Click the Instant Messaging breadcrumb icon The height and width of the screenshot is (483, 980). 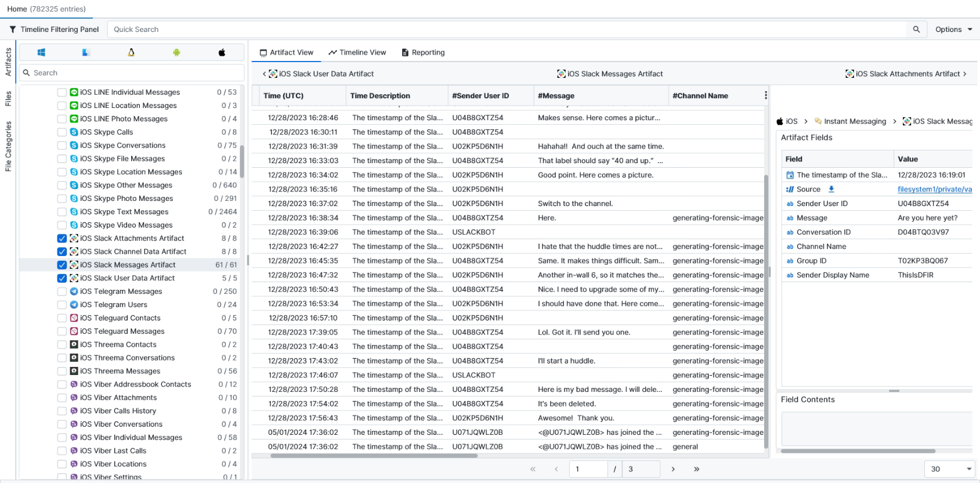(818, 121)
